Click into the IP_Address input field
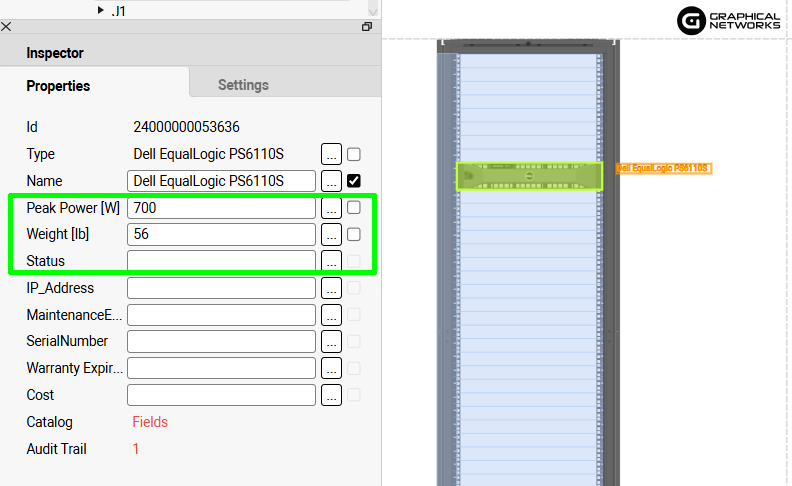Image resolution: width=792 pixels, height=486 pixels. (221, 288)
